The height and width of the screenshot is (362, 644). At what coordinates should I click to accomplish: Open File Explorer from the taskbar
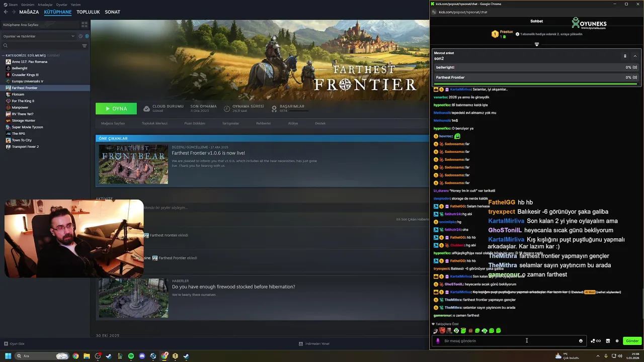[x=87, y=356]
